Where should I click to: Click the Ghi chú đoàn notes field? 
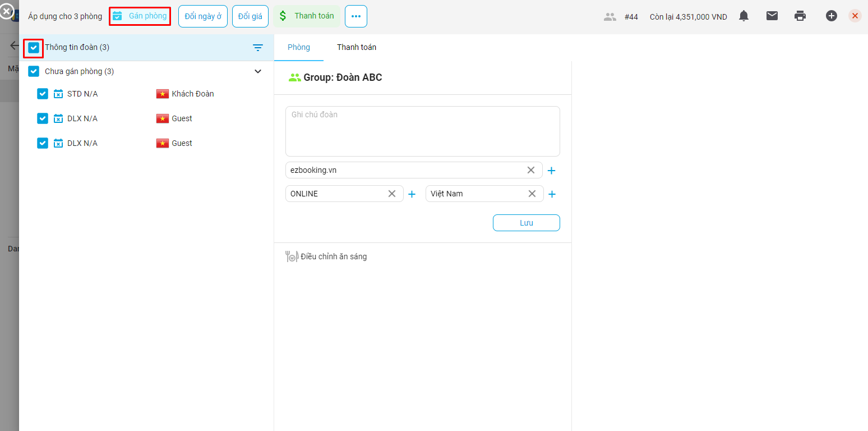click(x=422, y=131)
